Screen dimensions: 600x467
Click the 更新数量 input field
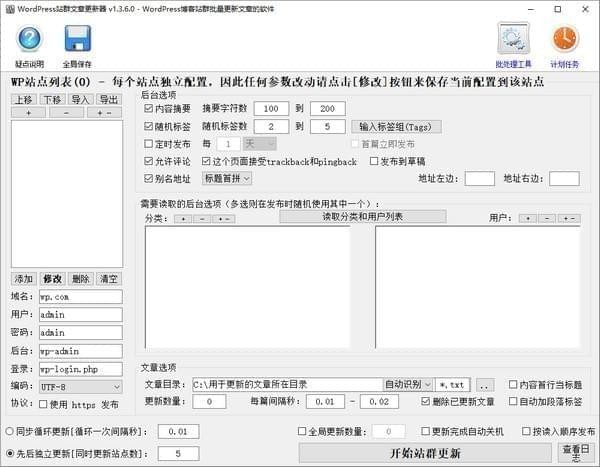[x=209, y=402]
